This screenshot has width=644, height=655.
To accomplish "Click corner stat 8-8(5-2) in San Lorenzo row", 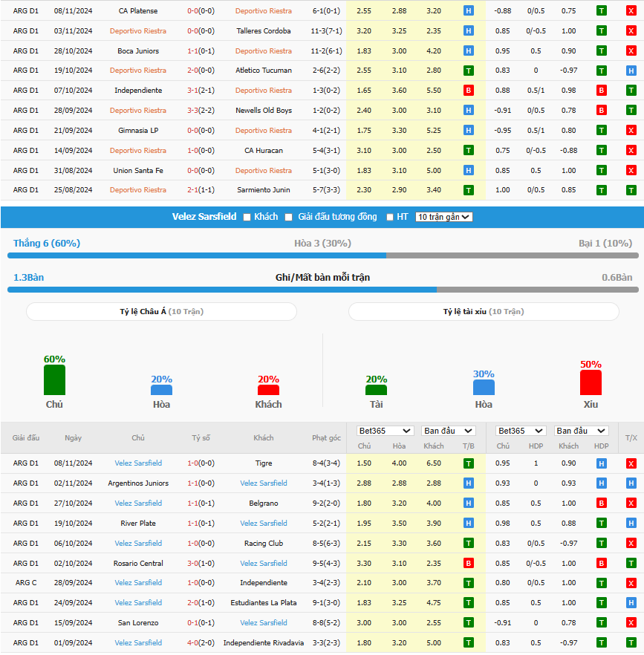I will (326, 623).
